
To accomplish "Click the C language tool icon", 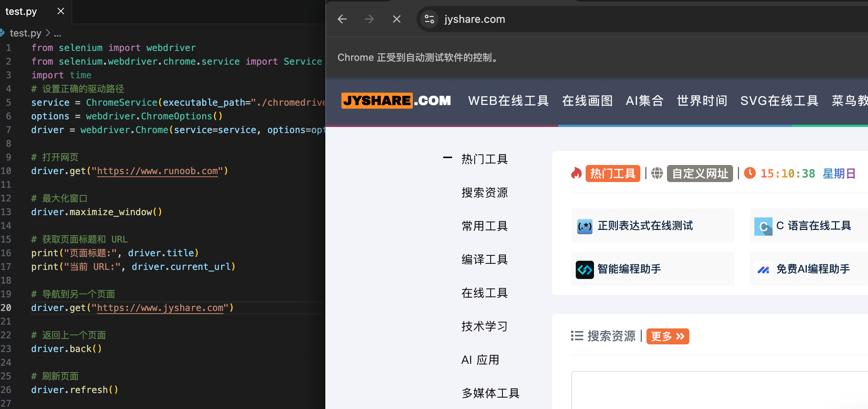I will click(x=763, y=227).
